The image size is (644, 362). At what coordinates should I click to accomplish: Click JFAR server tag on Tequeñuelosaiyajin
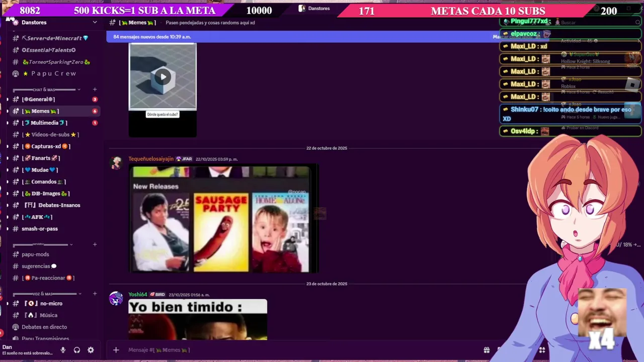(x=184, y=159)
